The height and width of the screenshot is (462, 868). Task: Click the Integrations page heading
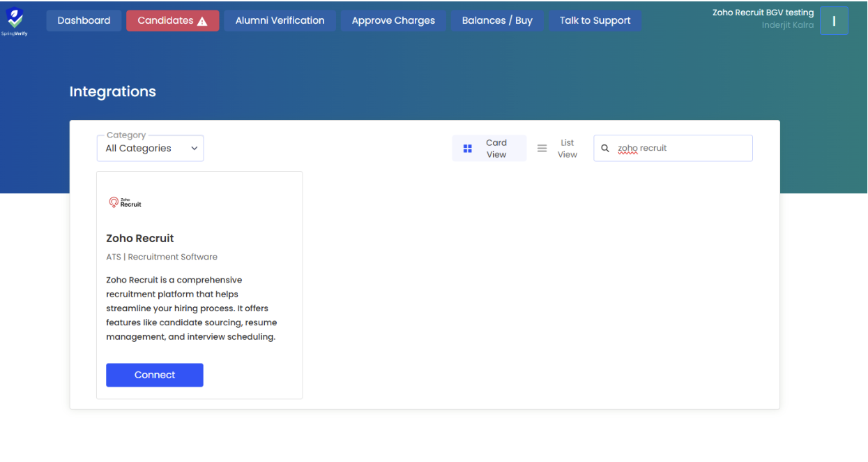[113, 91]
